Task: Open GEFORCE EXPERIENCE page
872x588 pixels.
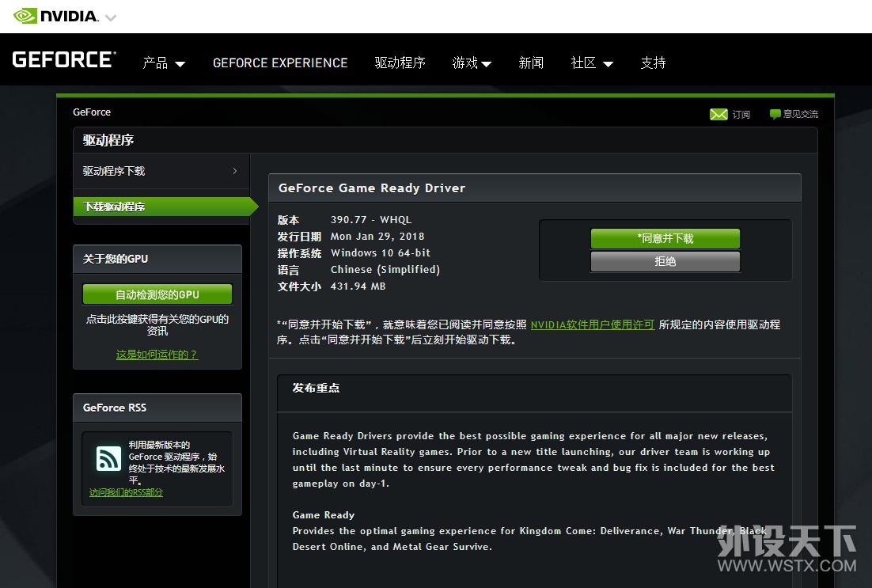Action: [280, 63]
